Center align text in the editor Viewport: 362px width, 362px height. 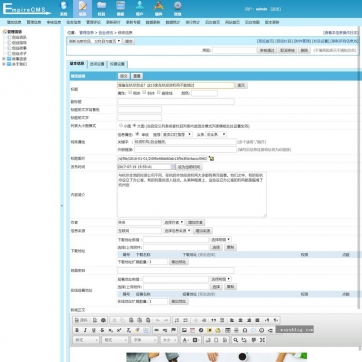click(240, 320)
